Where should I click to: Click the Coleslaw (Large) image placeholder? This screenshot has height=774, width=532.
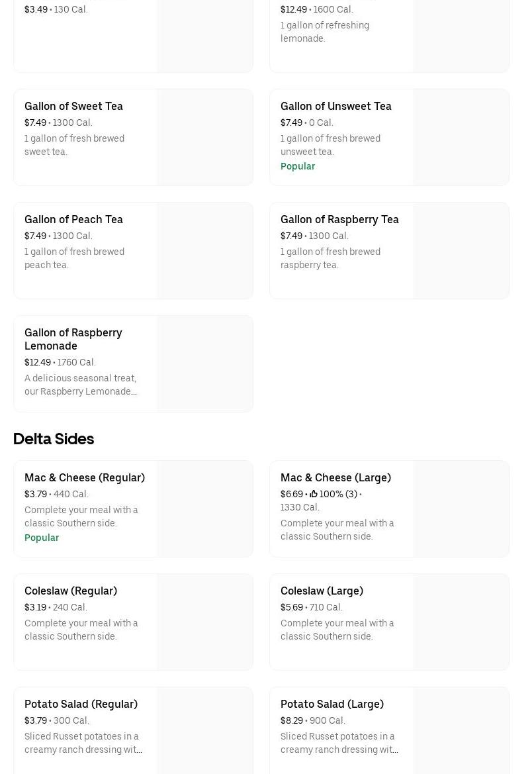(x=461, y=622)
